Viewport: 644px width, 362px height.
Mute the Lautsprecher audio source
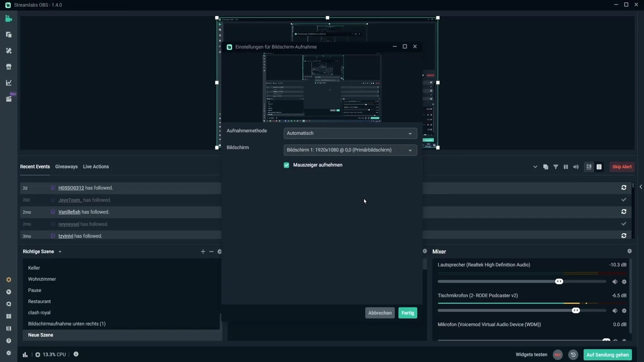(614, 282)
